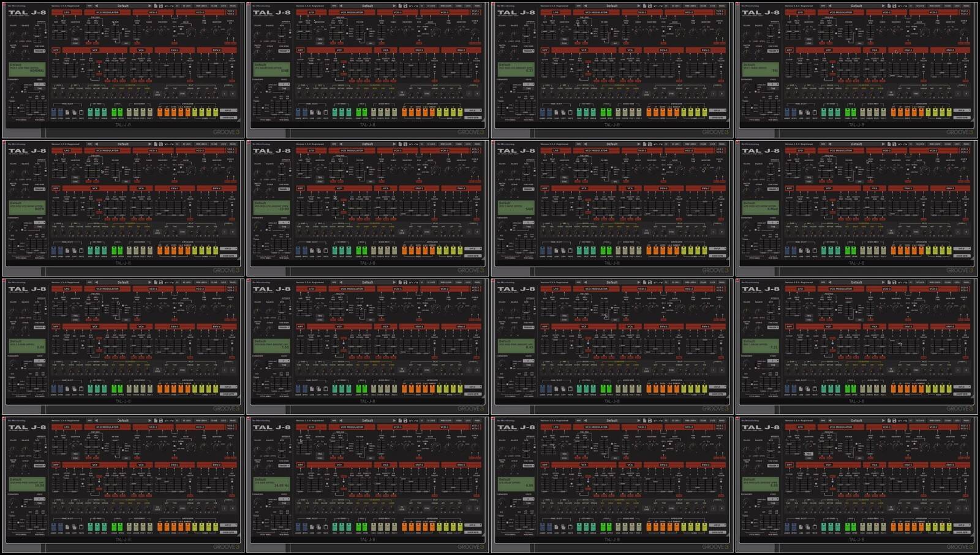Click green Whole key mode button, row 1 frame 3
Image resolution: width=980 pixels, height=555 pixels.
click(x=594, y=112)
